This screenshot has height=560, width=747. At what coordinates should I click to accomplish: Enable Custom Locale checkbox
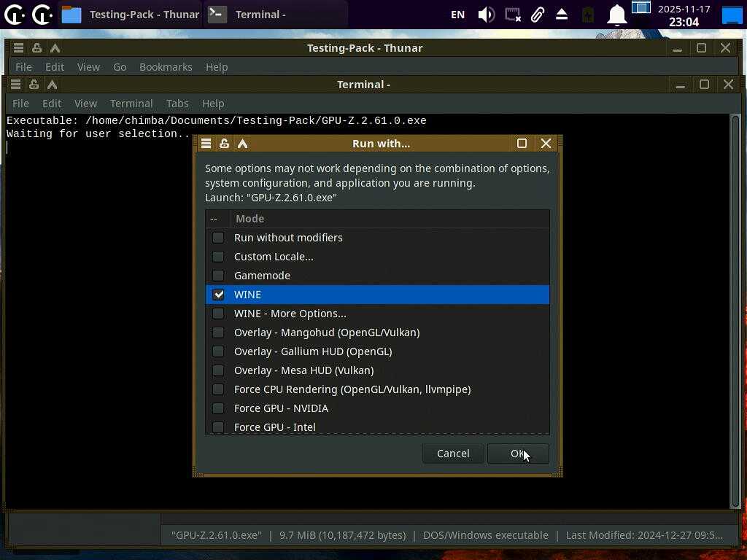(x=218, y=257)
